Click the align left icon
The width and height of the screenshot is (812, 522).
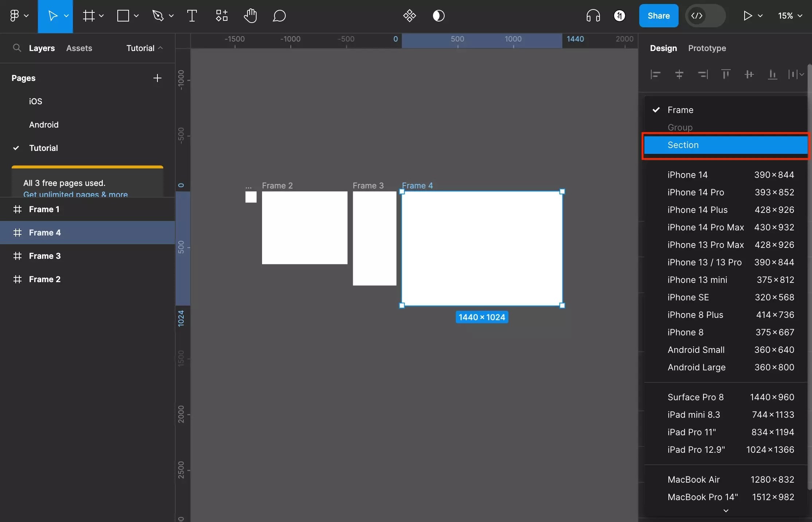click(x=656, y=75)
